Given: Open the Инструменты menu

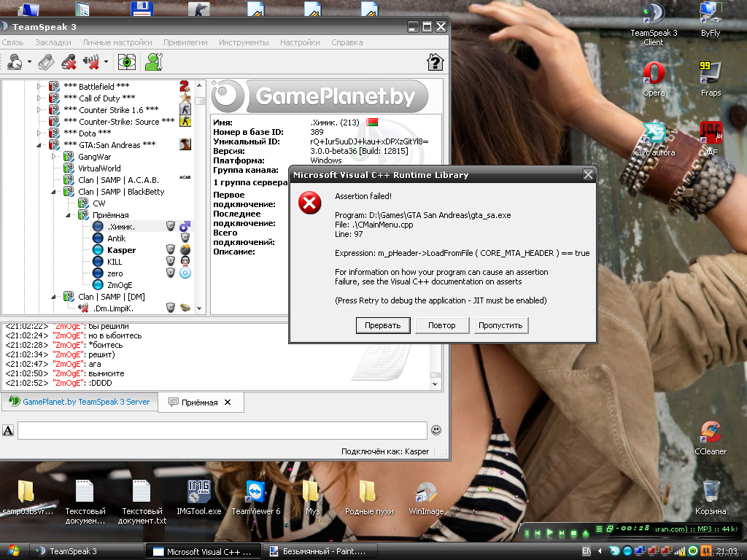Looking at the screenshot, I should (244, 42).
